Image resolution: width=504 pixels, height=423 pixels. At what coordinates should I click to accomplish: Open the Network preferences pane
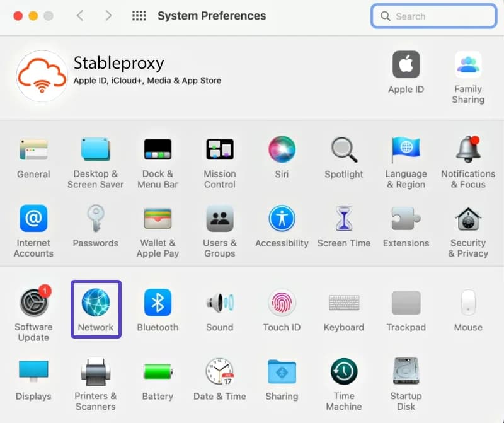click(96, 308)
